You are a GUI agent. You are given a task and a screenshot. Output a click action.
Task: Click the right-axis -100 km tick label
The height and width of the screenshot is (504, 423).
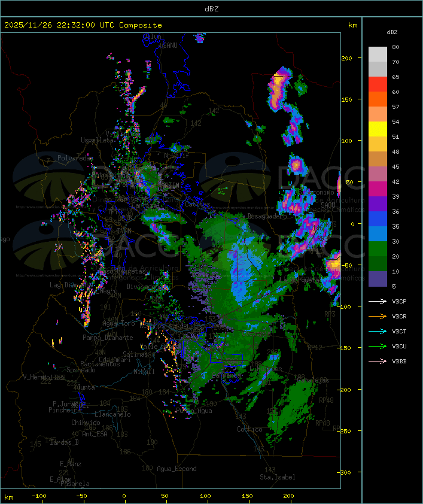345,306
